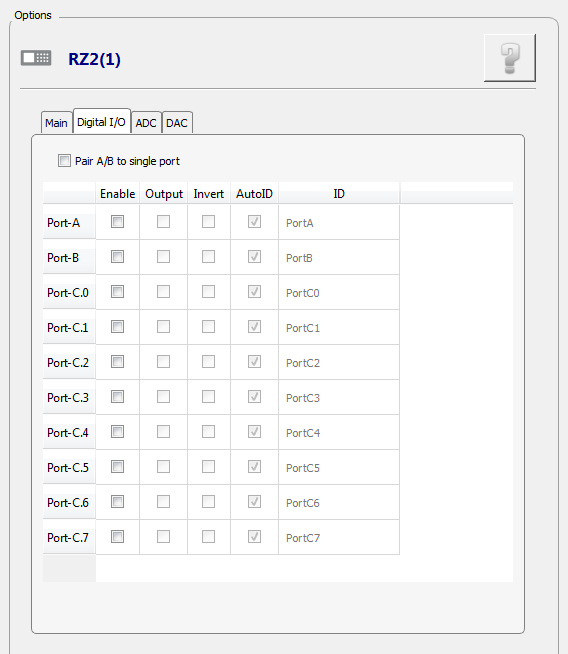568x654 pixels.
Task: Click the PortC3 ID field
Action: click(x=339, y=397)
